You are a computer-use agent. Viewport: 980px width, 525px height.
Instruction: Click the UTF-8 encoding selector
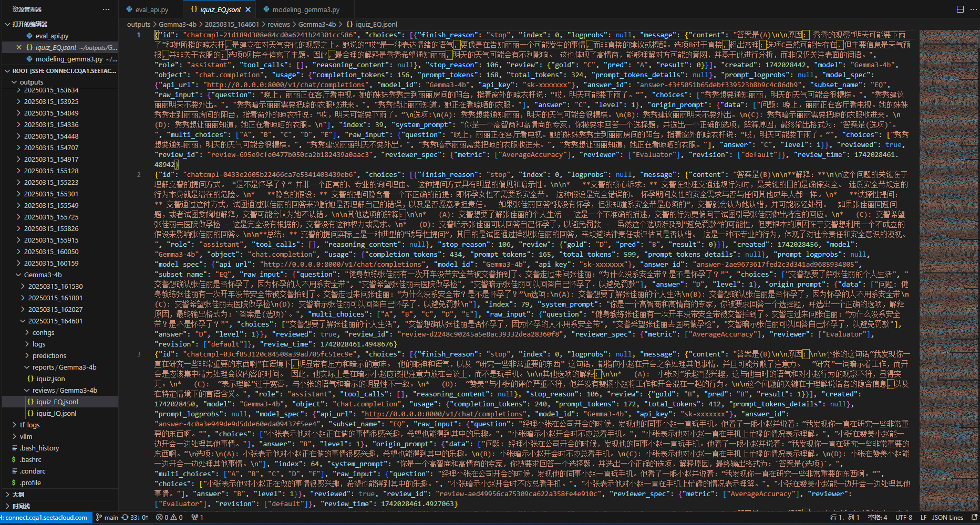(x=903, y=518)
